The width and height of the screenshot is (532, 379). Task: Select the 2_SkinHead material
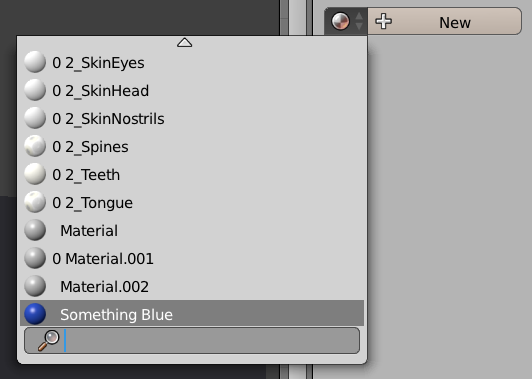pos(192,91)
